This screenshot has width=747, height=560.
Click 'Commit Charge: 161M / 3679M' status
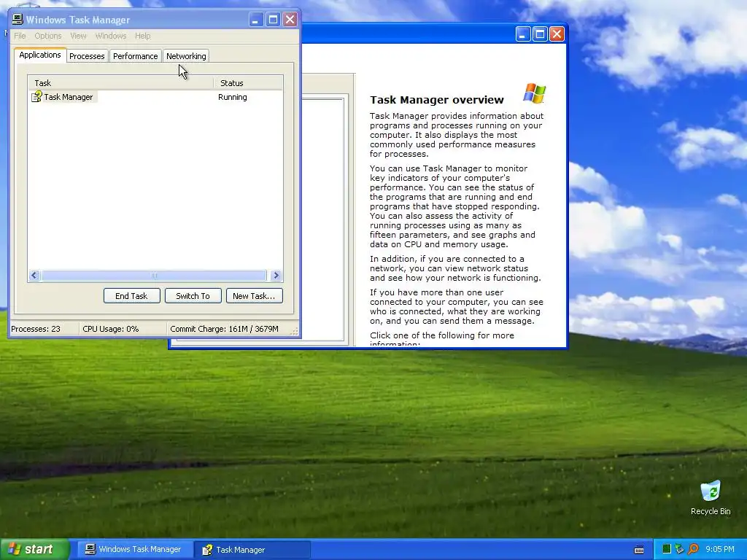coord(225,329)
